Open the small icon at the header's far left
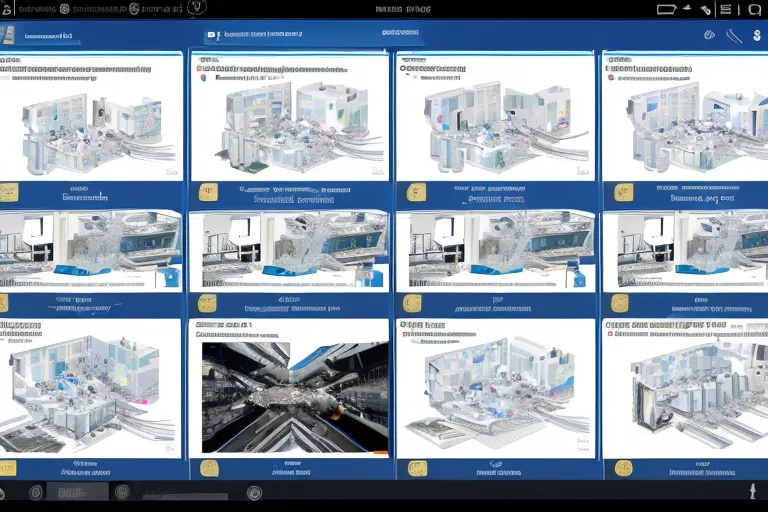This screenshot has width=768, height=512. pos(8,35)
